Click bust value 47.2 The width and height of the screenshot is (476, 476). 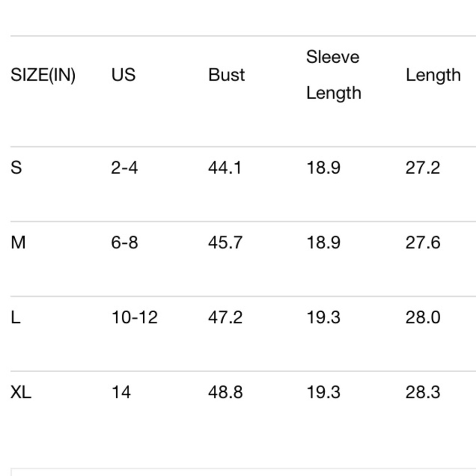point(225,317)
